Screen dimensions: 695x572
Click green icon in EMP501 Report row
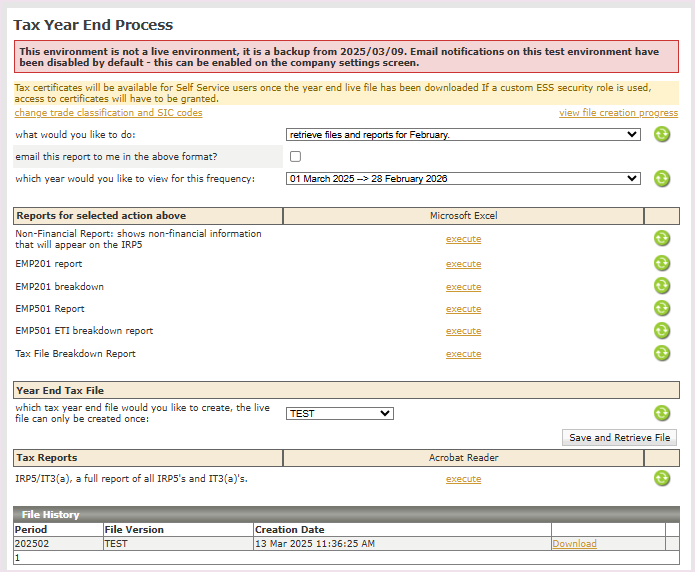661,309
